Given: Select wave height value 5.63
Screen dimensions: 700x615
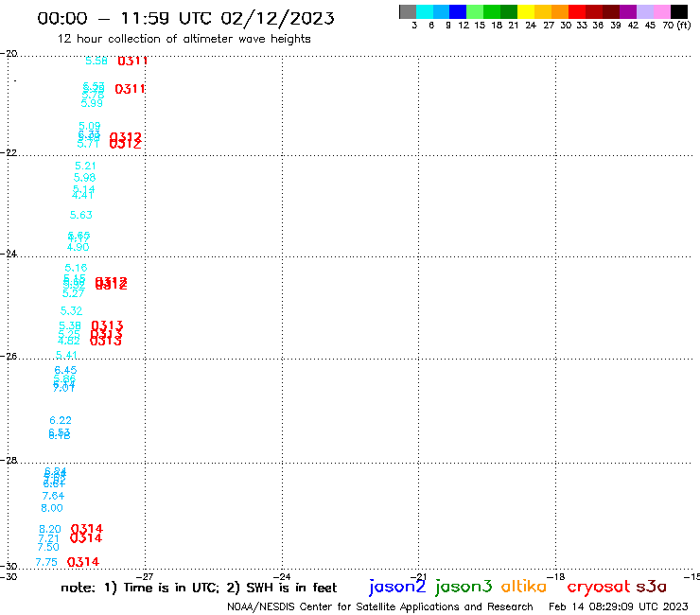Looking at the screenshot, I should pyautogui.click(x=80, y=215).
